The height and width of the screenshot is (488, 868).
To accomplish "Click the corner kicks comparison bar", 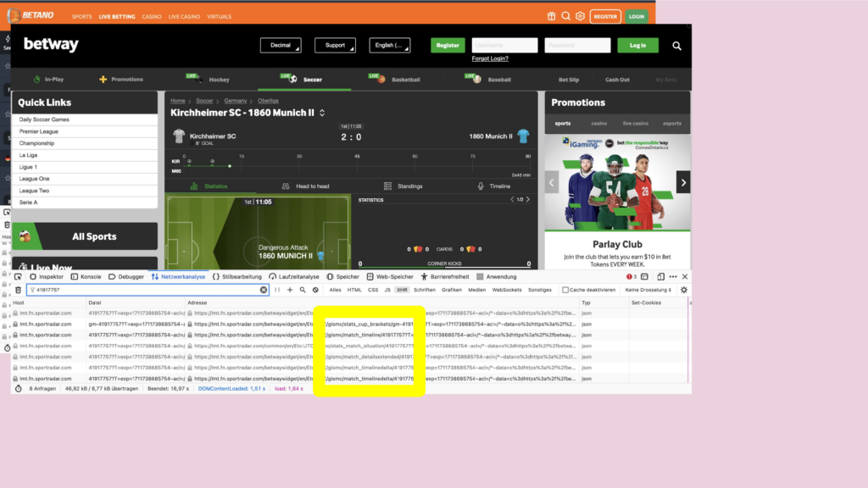I will tap(444, 267).
